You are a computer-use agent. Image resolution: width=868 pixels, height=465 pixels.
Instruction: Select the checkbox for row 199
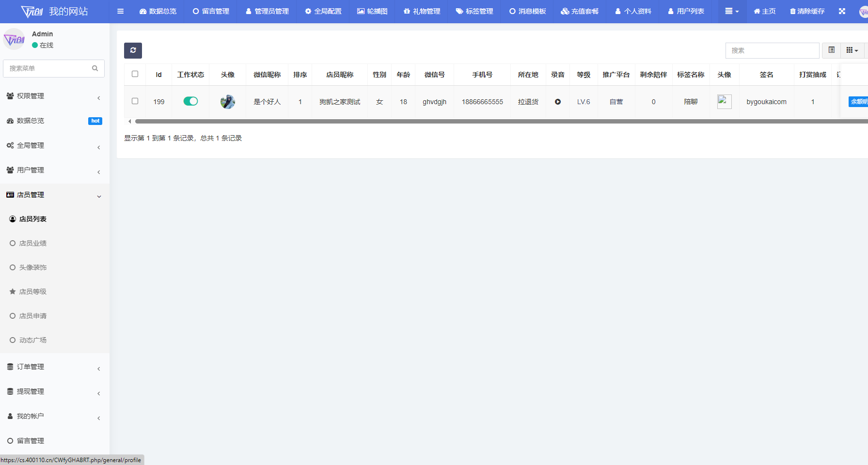click(x=135, y=101)
